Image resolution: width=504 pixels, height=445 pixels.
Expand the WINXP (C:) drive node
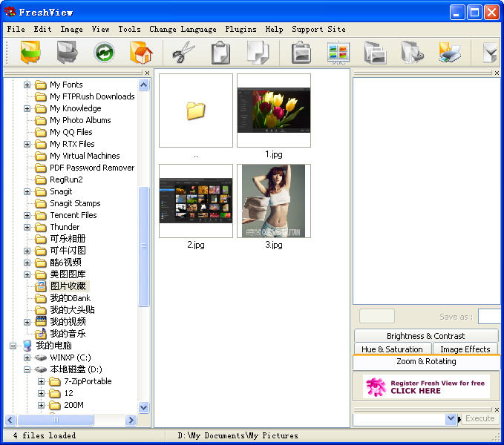(27, 357)
